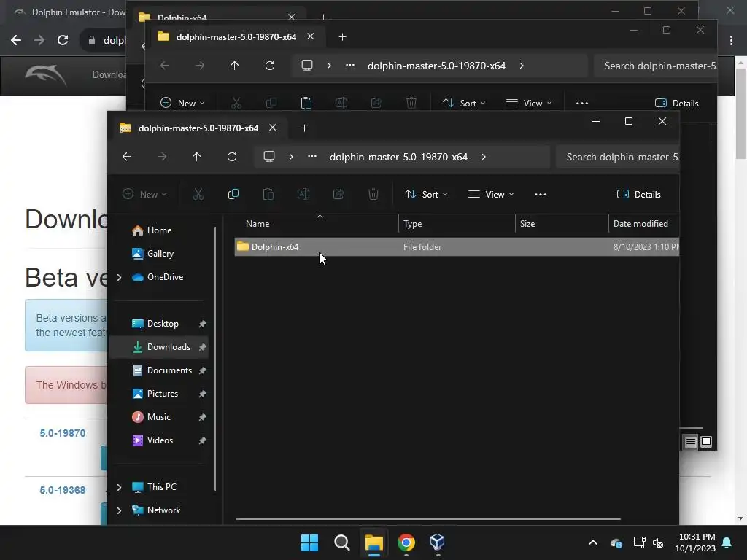
Task: Sort by the Size column header
Action: [x=562, y=224]
